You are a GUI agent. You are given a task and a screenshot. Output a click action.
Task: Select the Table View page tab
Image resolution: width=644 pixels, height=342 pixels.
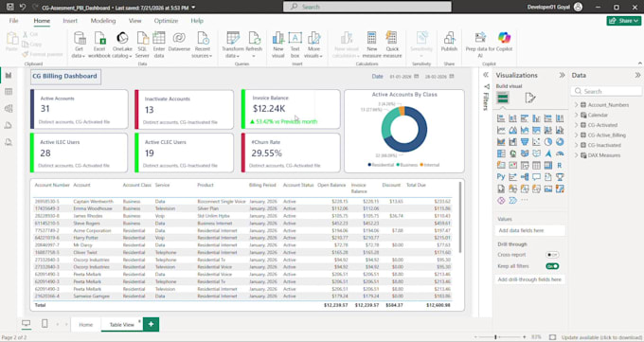coord(122,324)
